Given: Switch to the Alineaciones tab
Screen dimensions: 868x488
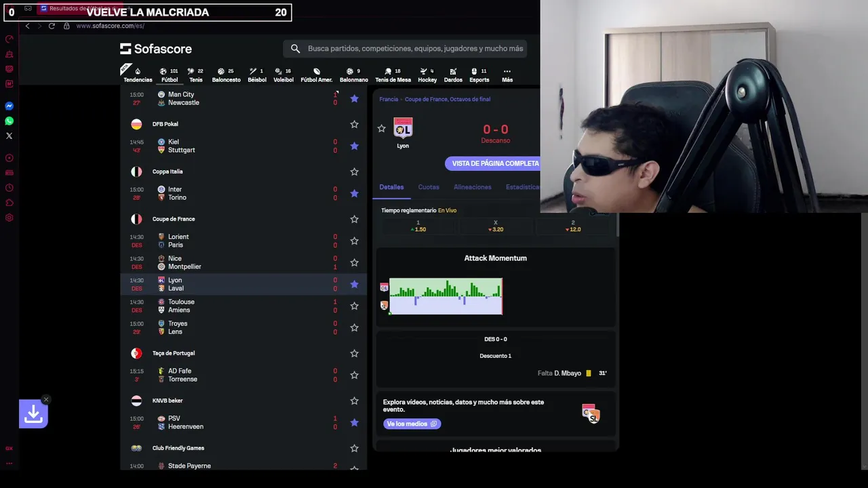Looking at the screenshot, I should tap(473, 187).
